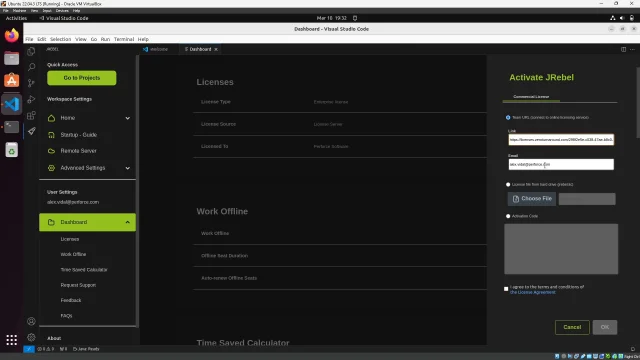Open the Selection menu

point(60,39)
